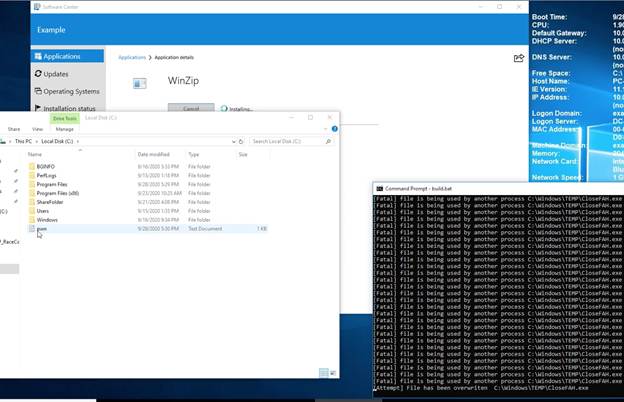Click the Search Local Disk (C:) box
This screenshot has height=402, width=624.
click(290, 142)
